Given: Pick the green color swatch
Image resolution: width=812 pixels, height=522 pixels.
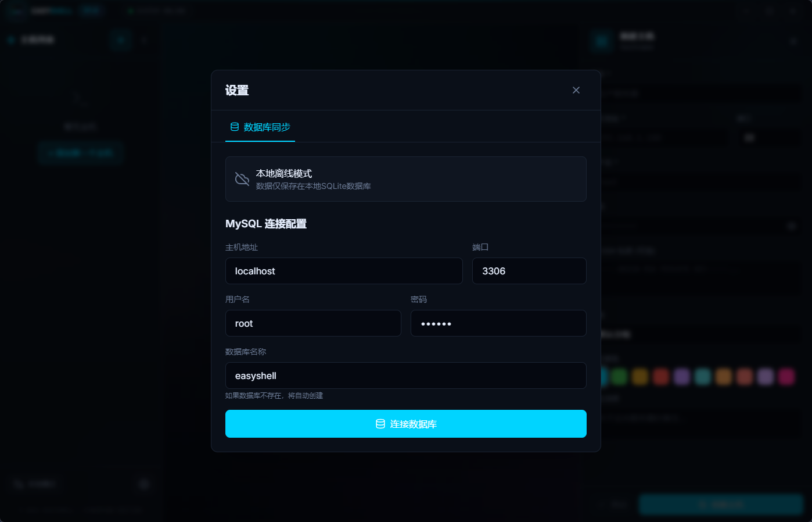Looking at the screenshot, I should point(619,377).
